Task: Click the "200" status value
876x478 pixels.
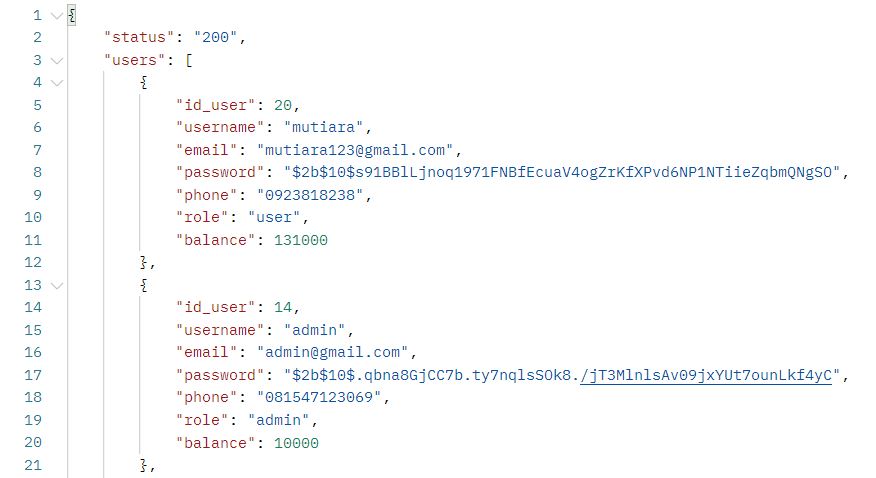Action: click(x=215, y=37)
